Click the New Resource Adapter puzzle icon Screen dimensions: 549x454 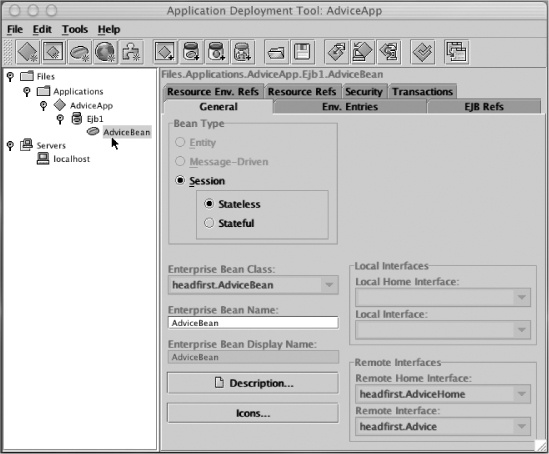131,52
